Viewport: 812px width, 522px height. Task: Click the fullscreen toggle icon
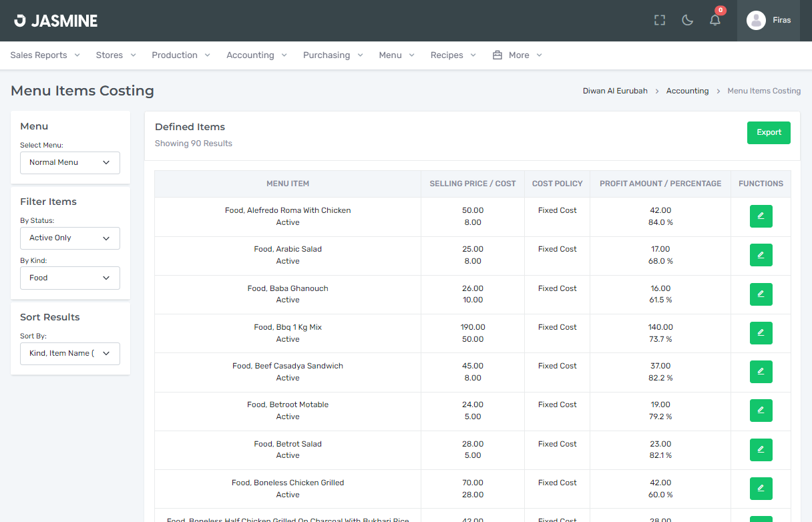click(660, 20)
